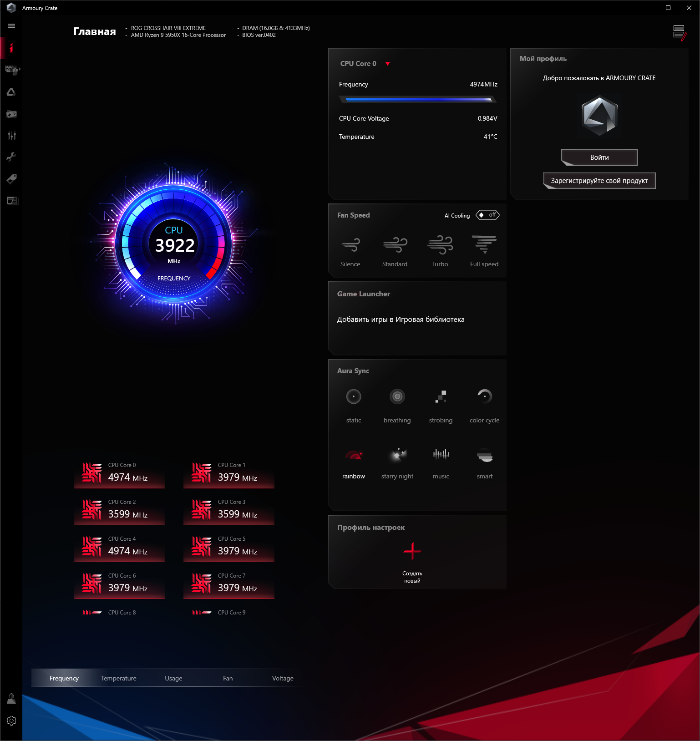Image resolution: width=700 pixels, height=741 pixels.
Task: Click the CPU Core Voltage 0,984V value
Action: click(487, 118)
